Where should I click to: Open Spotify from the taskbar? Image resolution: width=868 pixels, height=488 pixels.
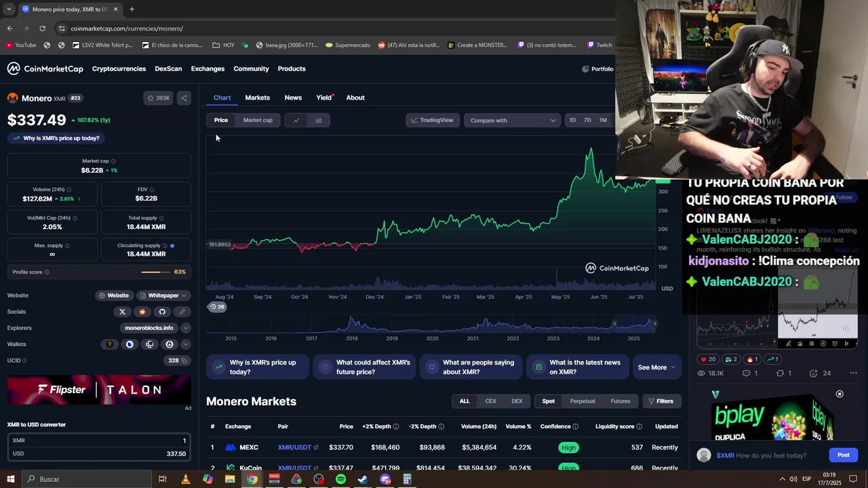point(340,479)
